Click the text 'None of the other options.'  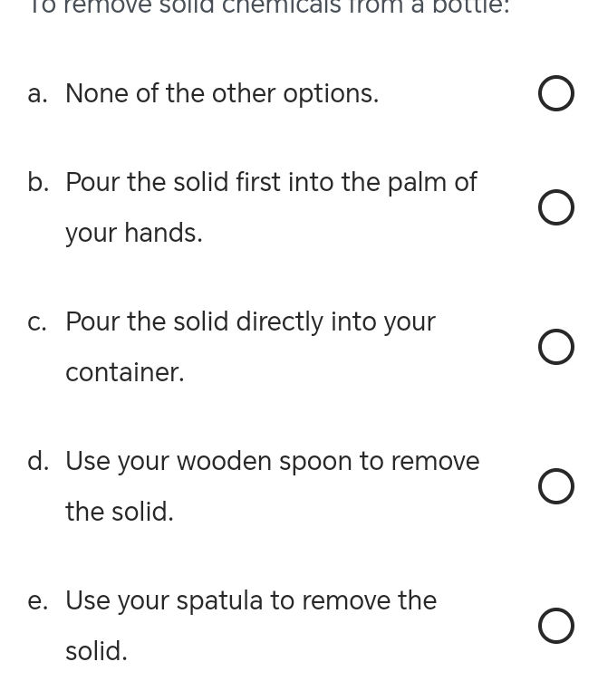tap(222, 93)
